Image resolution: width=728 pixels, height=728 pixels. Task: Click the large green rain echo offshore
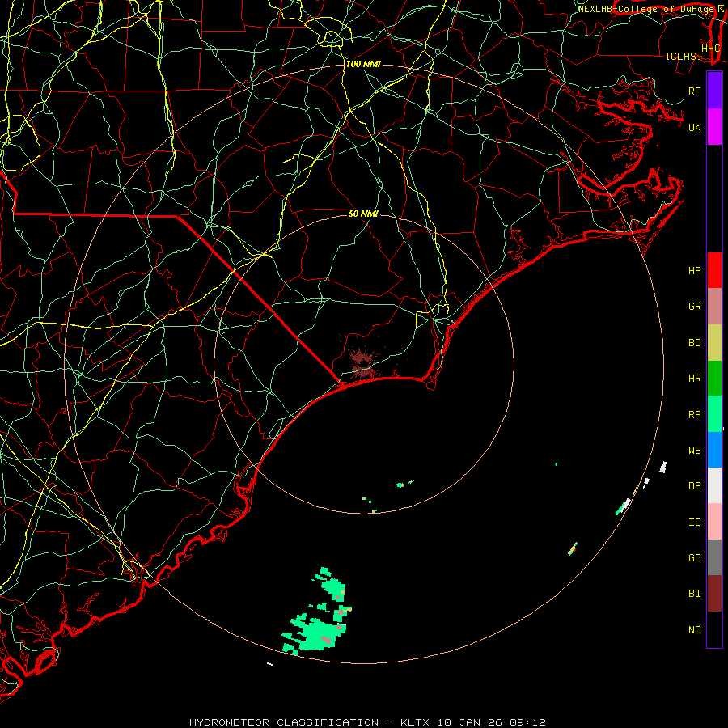tap(318, 633)
